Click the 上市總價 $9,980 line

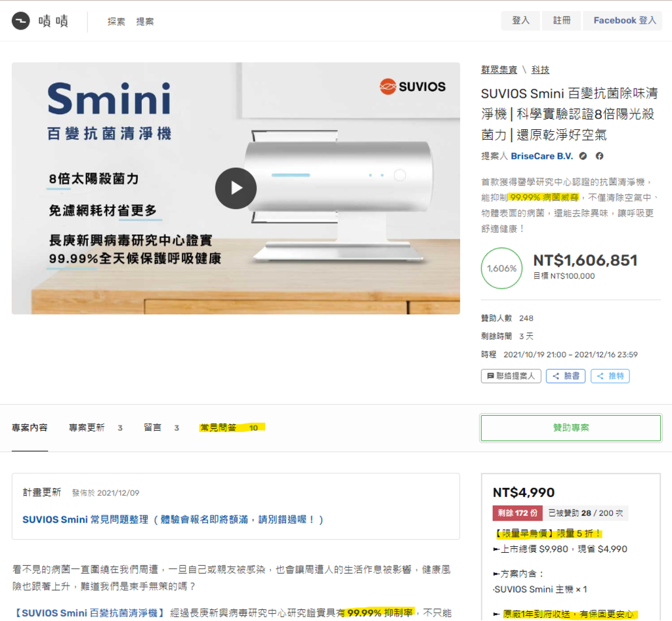(560, 549)
